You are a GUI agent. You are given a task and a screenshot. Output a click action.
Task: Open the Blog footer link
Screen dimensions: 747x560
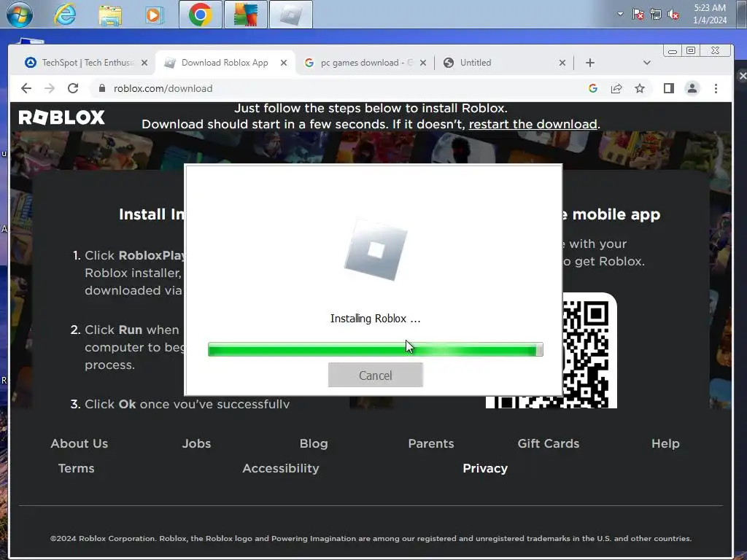point(314,443)
